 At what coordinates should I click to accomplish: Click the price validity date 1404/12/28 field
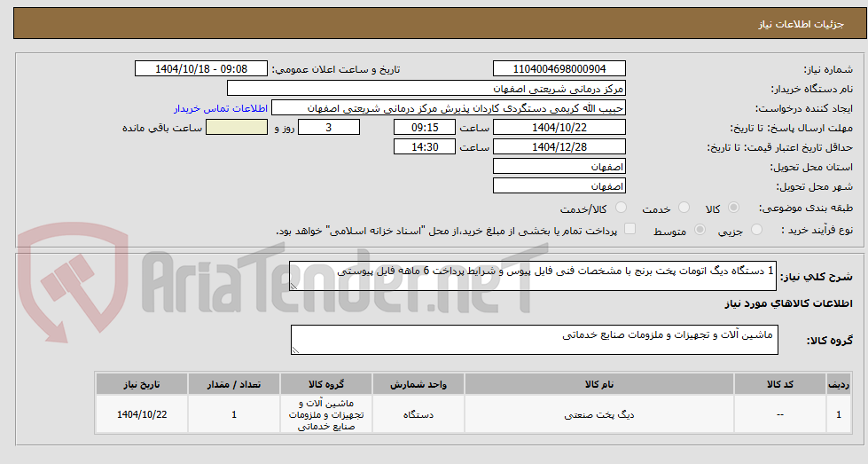[x=559, y=146]
